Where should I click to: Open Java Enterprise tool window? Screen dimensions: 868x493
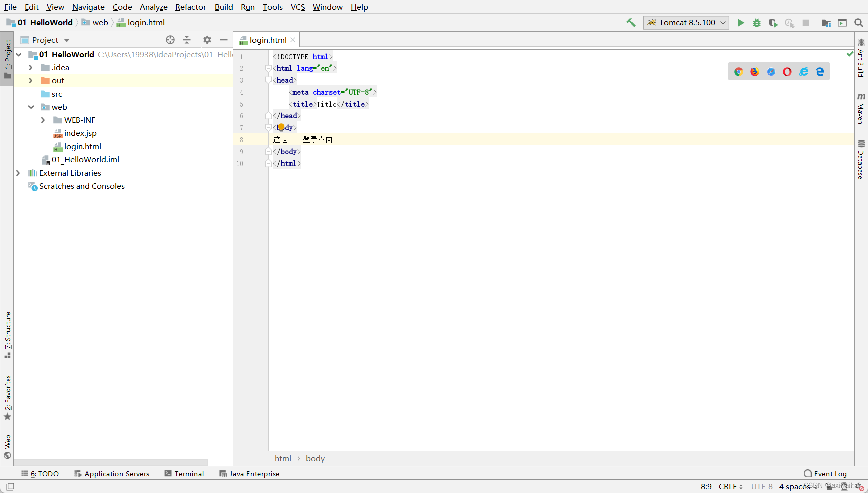[x=249, y=474]
